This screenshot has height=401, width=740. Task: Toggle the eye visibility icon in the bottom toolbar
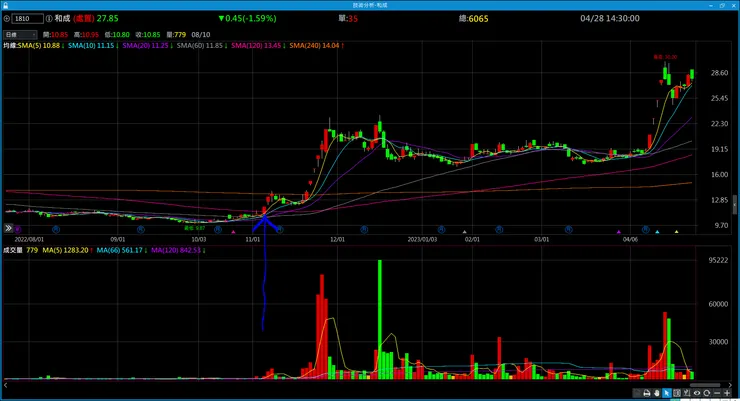[697, 393]
